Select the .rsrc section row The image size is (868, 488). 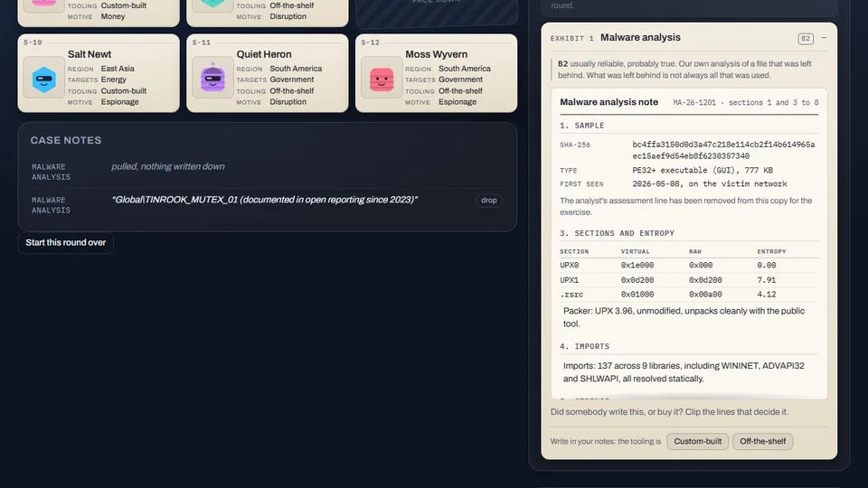pyautogui.click(x=689, y=295)
